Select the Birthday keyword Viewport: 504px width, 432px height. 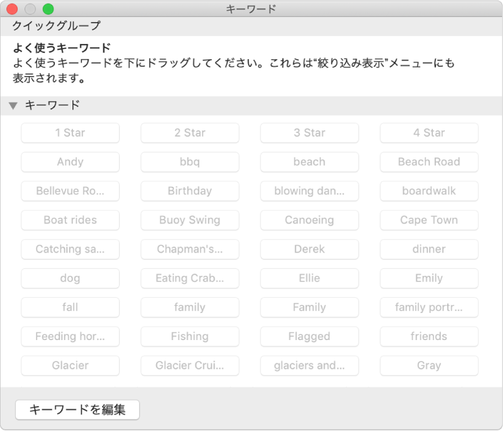(x=189, y=191)
